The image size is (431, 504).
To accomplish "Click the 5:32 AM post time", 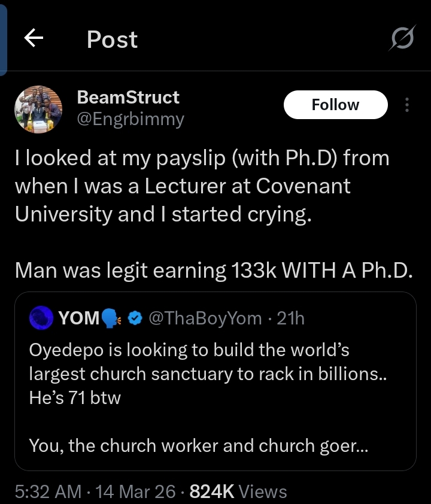I will pyautogui.click(x=47, y=492).
